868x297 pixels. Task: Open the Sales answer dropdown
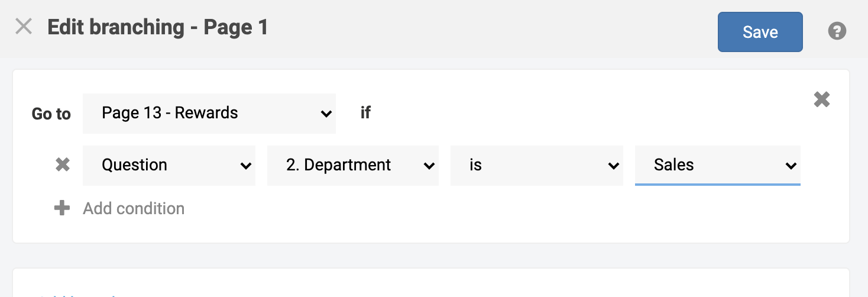(x=718, y=166)
